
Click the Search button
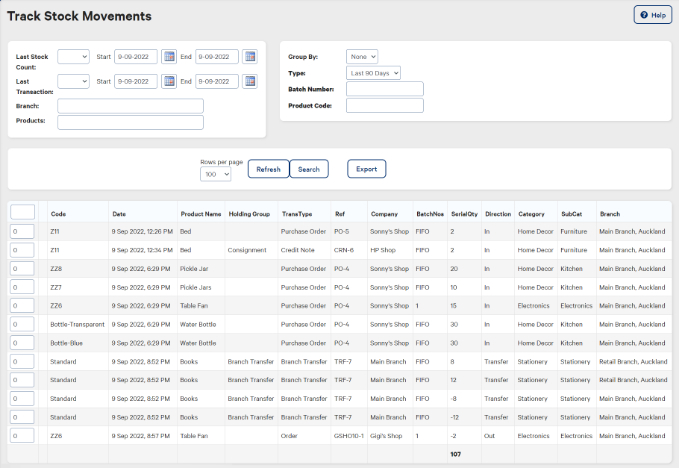pos(309,169)
